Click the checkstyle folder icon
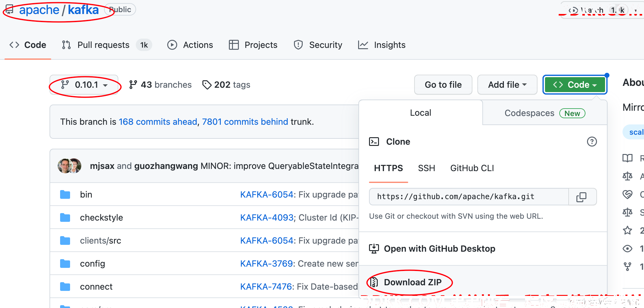This screenshot has height=308, width=644. 65,217
